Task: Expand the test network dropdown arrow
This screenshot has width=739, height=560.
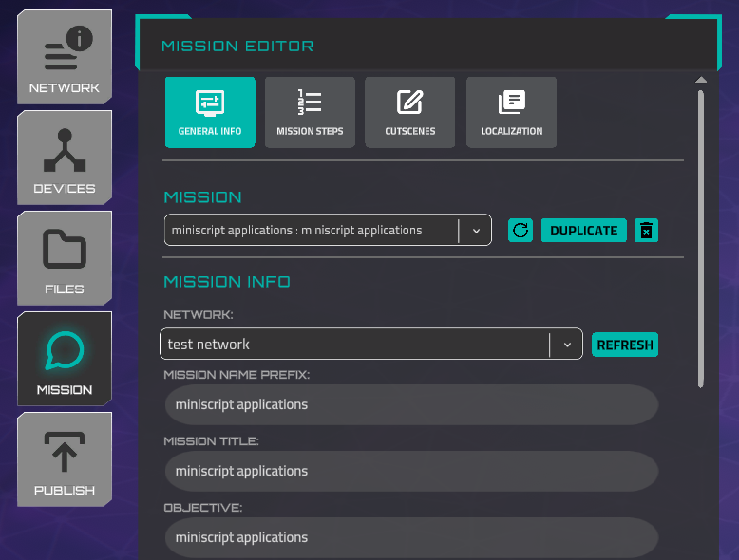Action: [567, 345]
